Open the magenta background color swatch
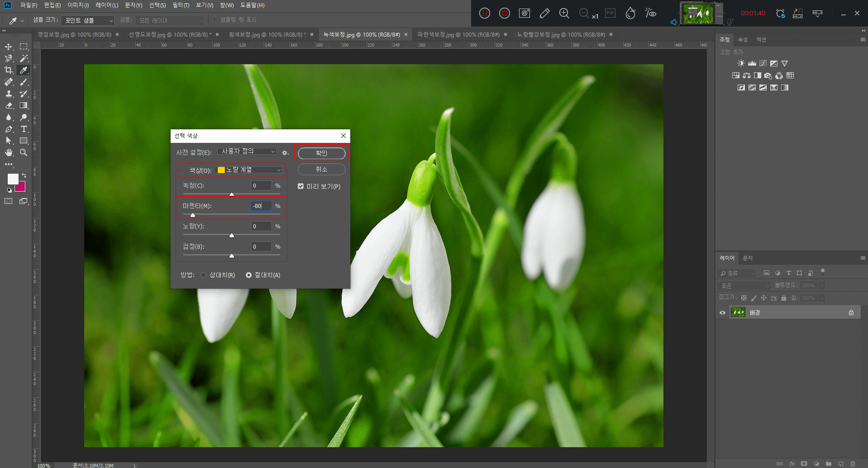Screen dimensions: 868x468 coord(20,187)
